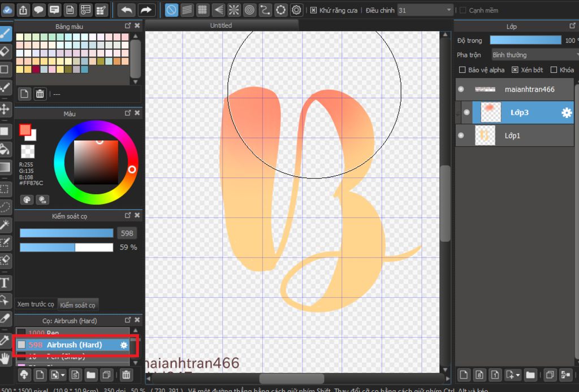
Task: Choose the Select Eraser tool
Action: 5,260
